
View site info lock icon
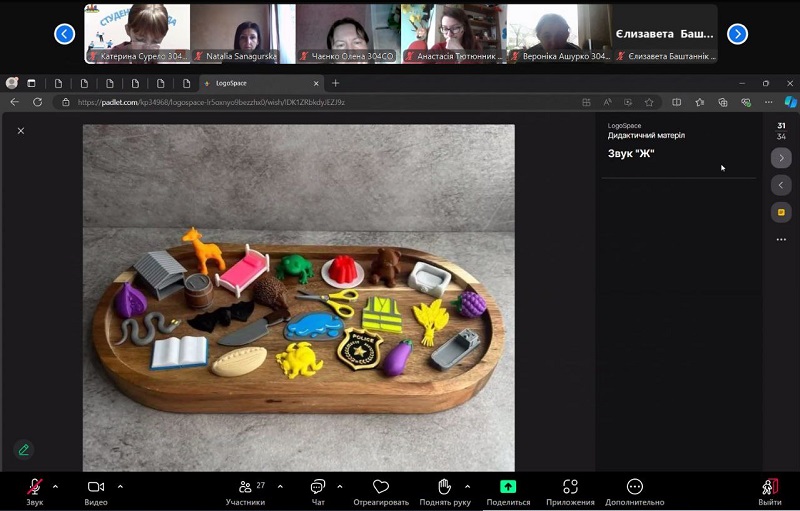tap(65, 102)
